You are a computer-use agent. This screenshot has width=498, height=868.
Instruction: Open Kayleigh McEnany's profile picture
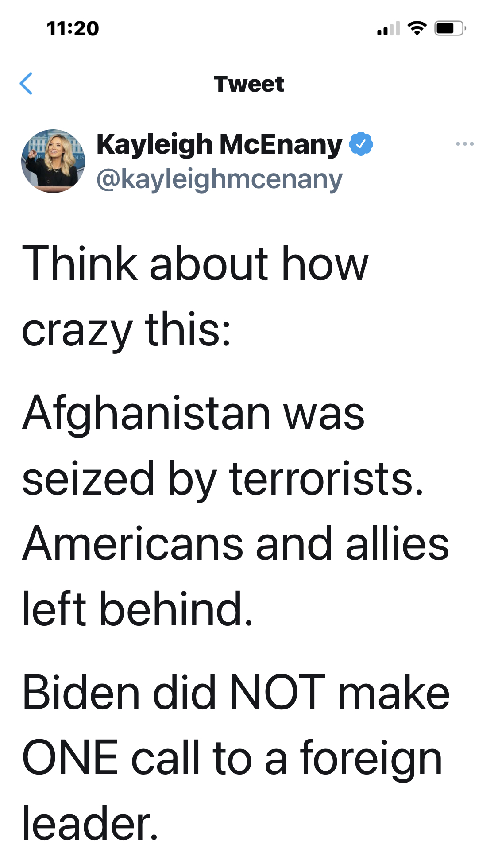click(x=53, y=161)
